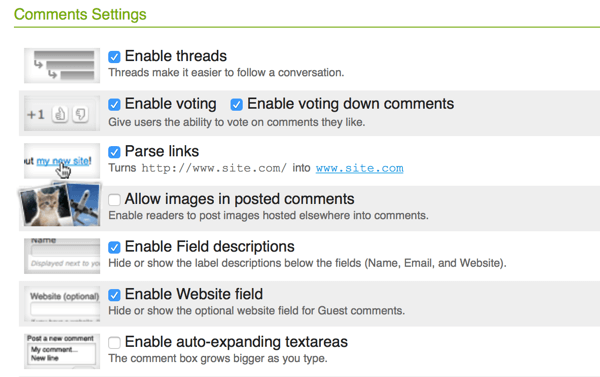600x377 pixels.
Task: Click the Name field descriptions preview image
Action: 62,256
